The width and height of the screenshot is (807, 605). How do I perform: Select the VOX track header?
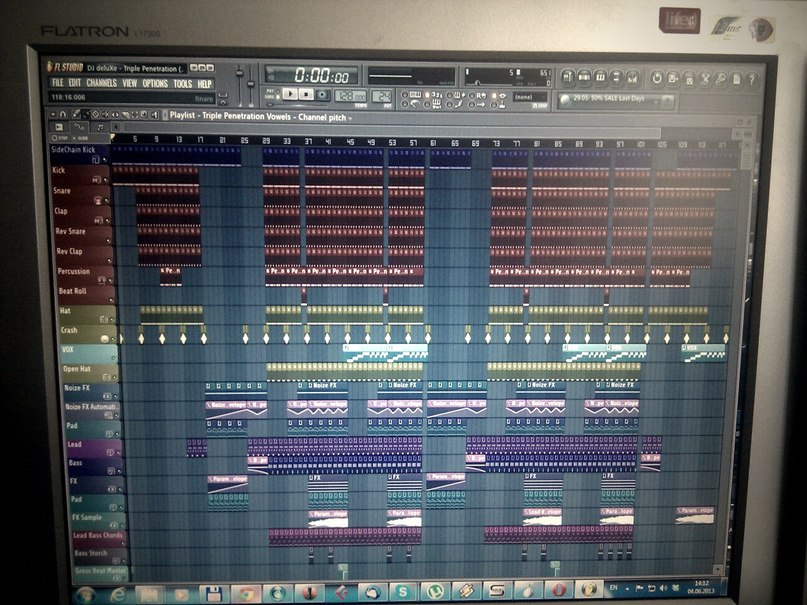tap(90, 353)
